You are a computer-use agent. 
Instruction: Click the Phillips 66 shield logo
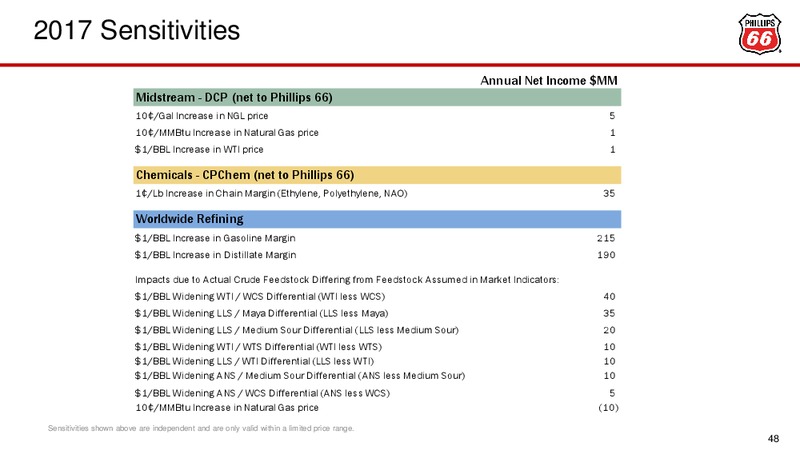point(760,34)
